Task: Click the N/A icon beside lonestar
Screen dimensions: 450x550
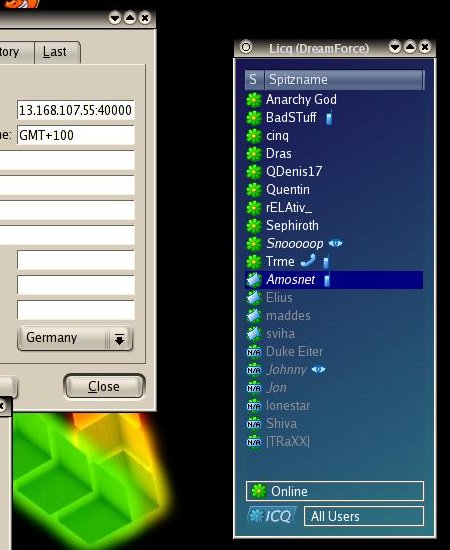Action: [254, 406]
